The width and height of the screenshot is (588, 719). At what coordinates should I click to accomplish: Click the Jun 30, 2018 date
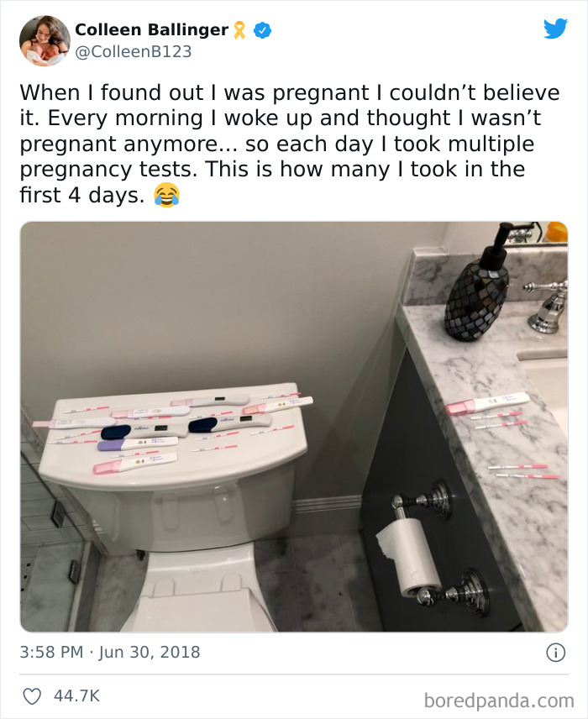tap(150, 652)
